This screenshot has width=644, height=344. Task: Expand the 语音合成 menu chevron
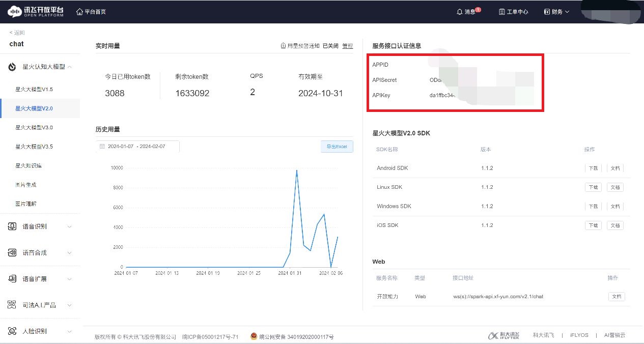click(69, 253)
